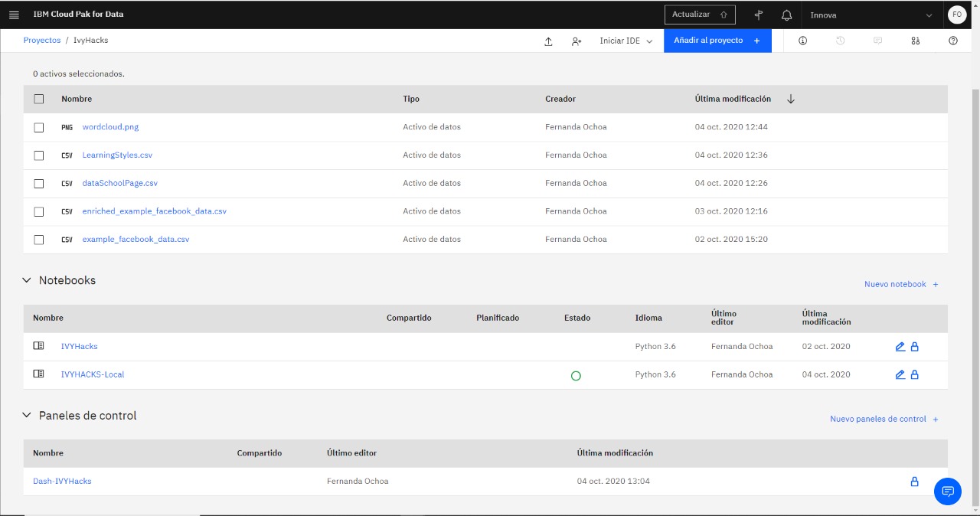Open the help question mark icon
The image size is (980, 516).
(952, 41)
